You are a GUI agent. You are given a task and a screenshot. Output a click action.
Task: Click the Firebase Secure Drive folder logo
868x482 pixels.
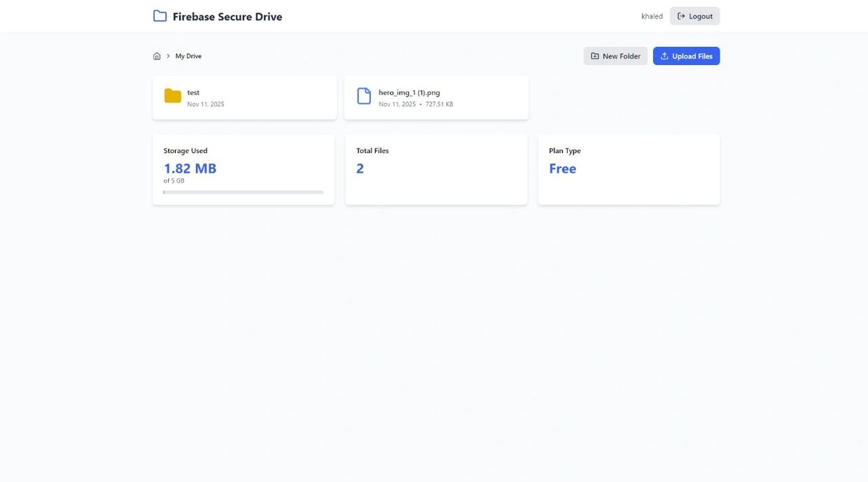160,16
